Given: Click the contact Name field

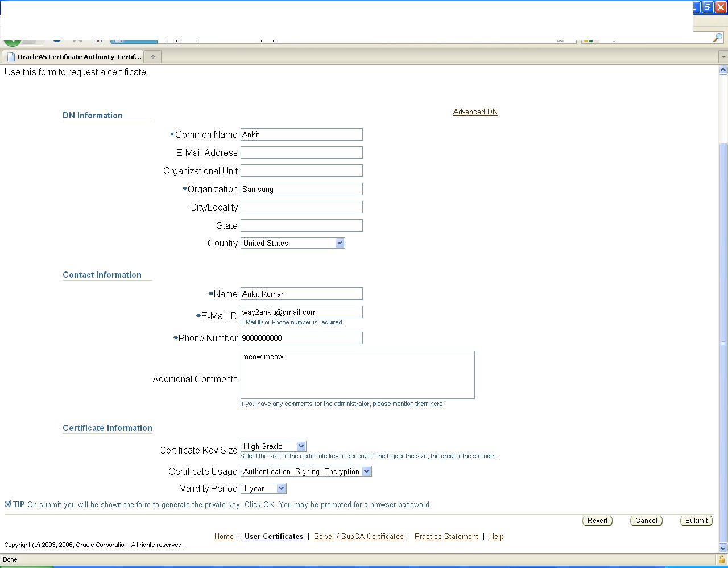Looking at the screenshot, I should click(301, 294).
